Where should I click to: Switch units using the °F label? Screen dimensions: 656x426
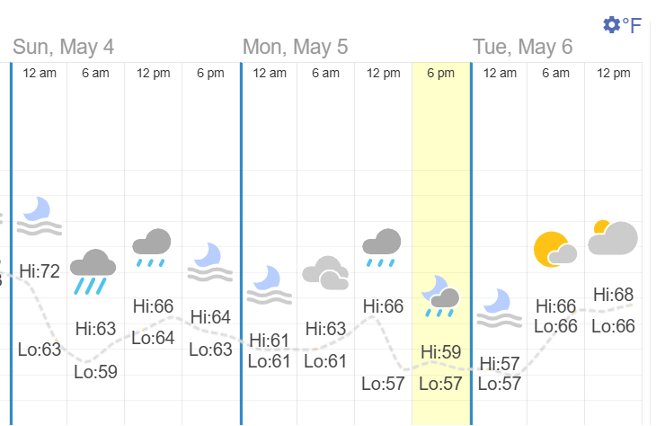[633, 25]
